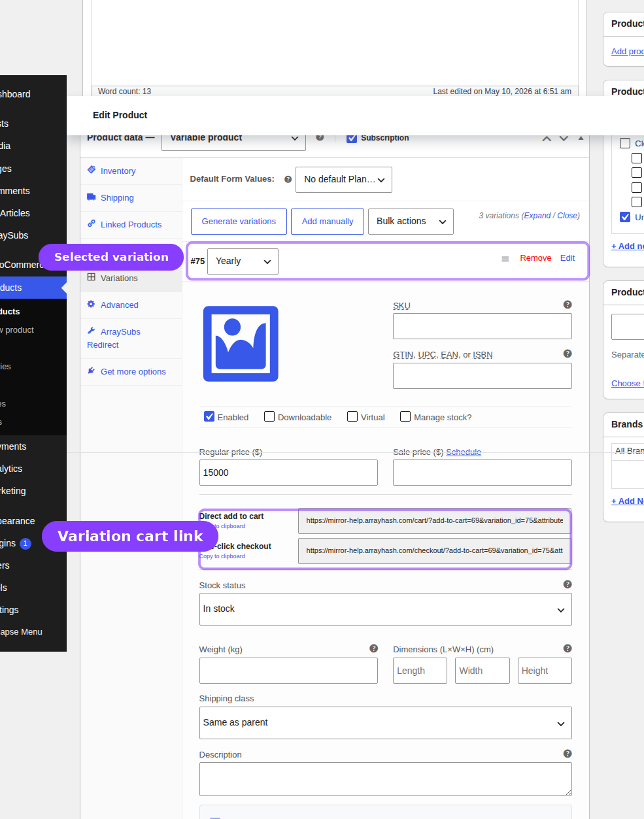
Task: Check the Downloadable checkbox
Action: click(269, 416)
